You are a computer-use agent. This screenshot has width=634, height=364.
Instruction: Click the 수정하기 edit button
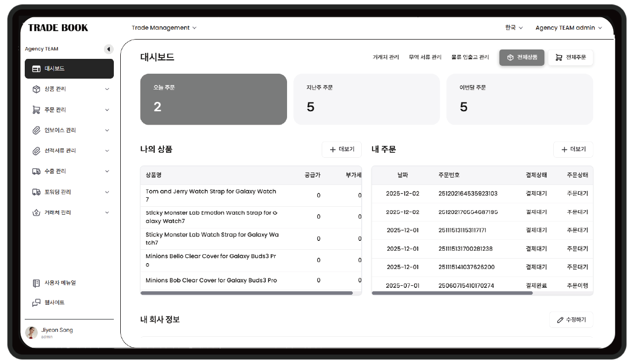(571, 320)
